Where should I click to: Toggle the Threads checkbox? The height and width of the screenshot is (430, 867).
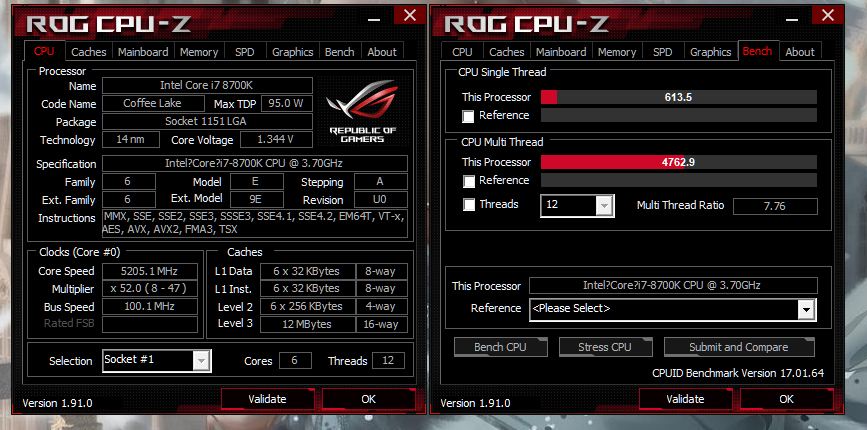click(x=468, y=205)
